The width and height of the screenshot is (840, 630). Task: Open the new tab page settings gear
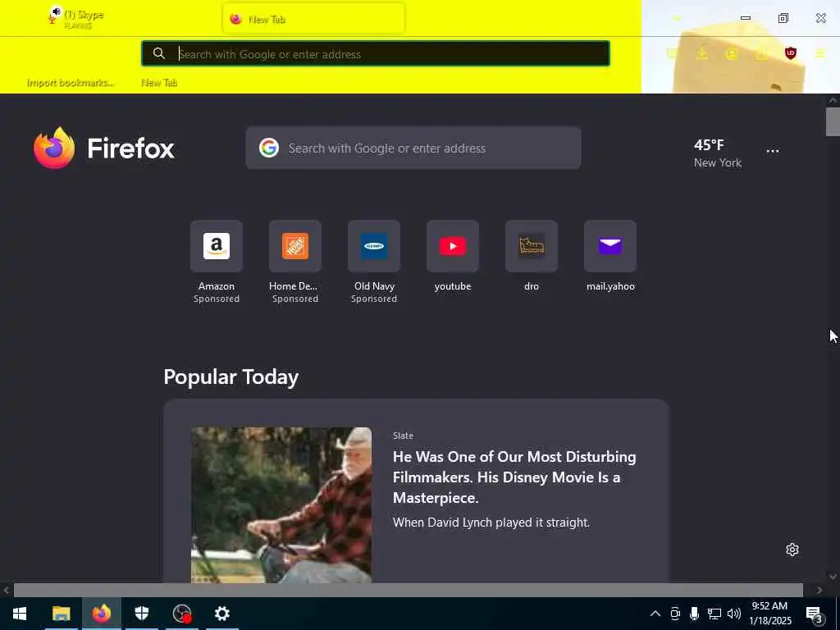click(x=792, y=550)
